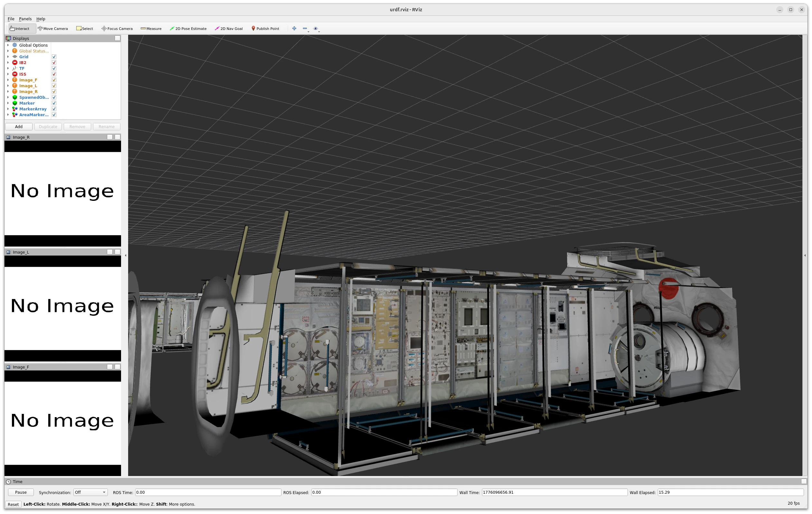Click the Image_R orange warning icon
Image resolution: width=812 pixels, height=514 pixels.
(x=15, y=92)
